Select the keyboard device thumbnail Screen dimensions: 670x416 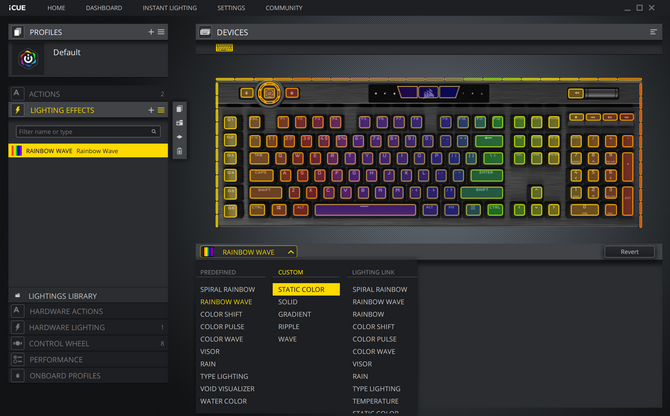tap(224, 48)
